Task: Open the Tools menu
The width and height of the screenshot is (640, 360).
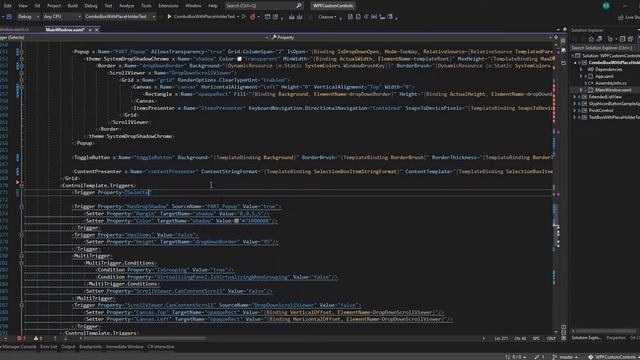Action: pyautogui.click(x=146, y=6)
